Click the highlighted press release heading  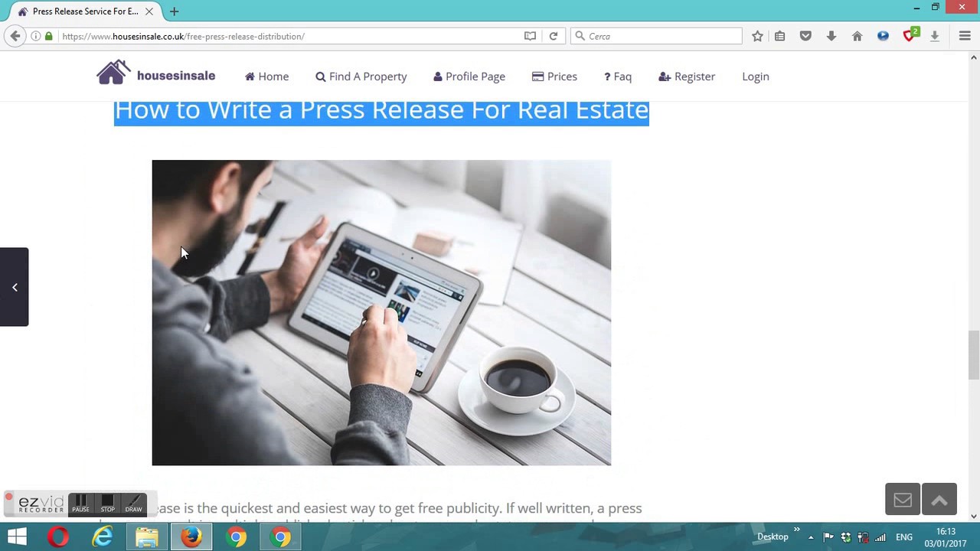click(381, 111)
